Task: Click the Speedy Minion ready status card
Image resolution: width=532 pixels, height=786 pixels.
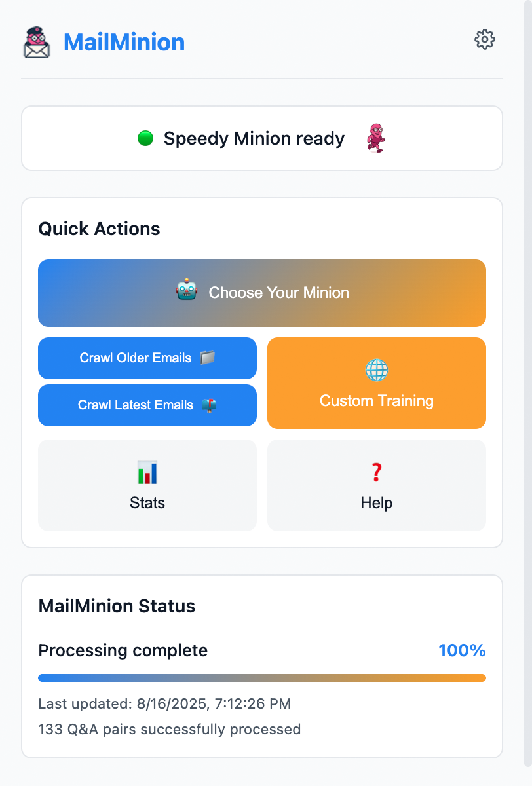Action: pyautogui.click(x=262, y=138)
